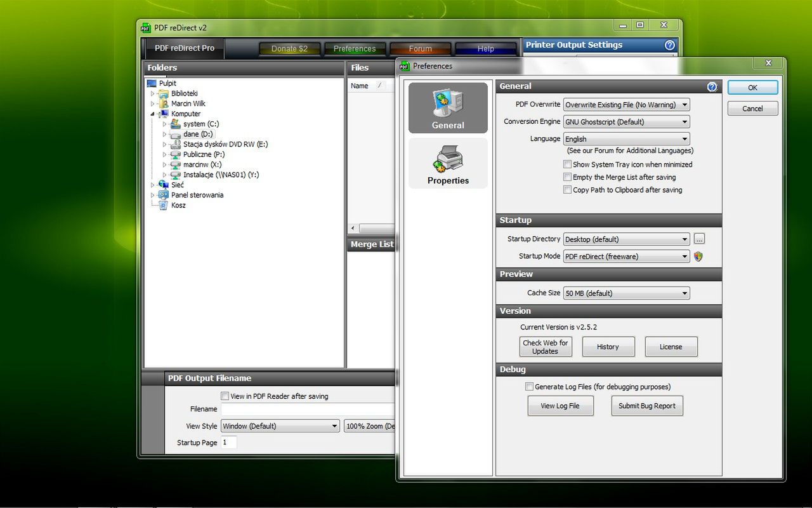Open the Startup Directory dropdown
Viewport: 812px width, 508px height.
(x=626, y=239)
